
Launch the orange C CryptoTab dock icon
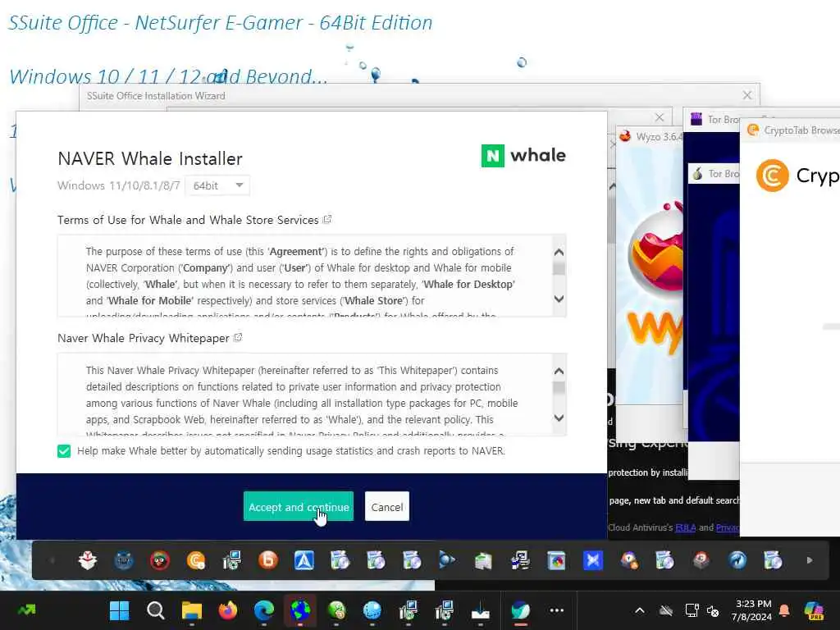pos(196,560)
